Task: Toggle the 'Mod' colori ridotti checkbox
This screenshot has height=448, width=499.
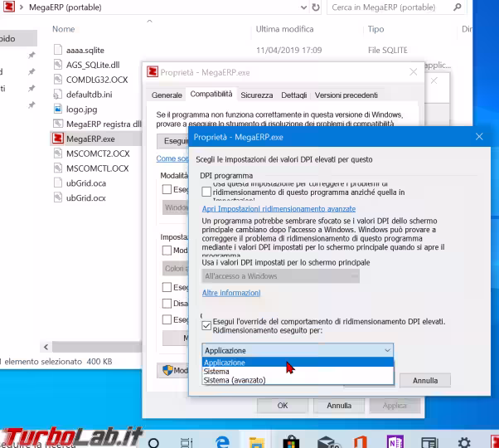Action: 167,251
